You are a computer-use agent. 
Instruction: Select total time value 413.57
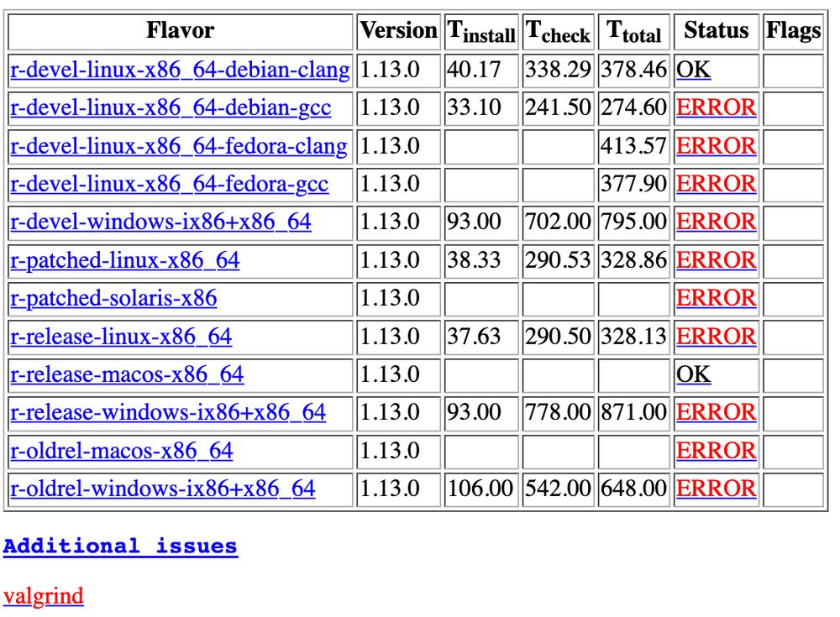[633, 146]
